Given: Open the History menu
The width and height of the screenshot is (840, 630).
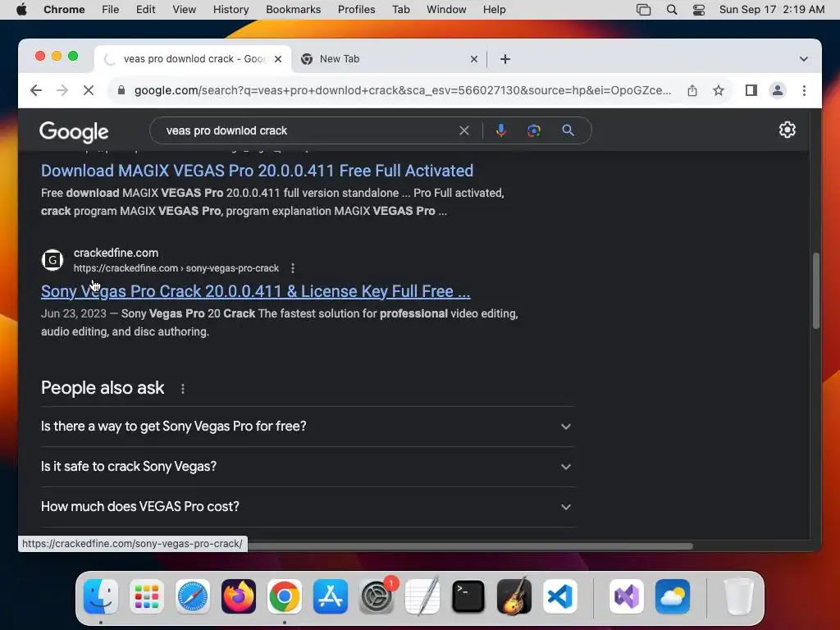Looking at the screenshot, I should pyautogui.click(x=231, y=10).
